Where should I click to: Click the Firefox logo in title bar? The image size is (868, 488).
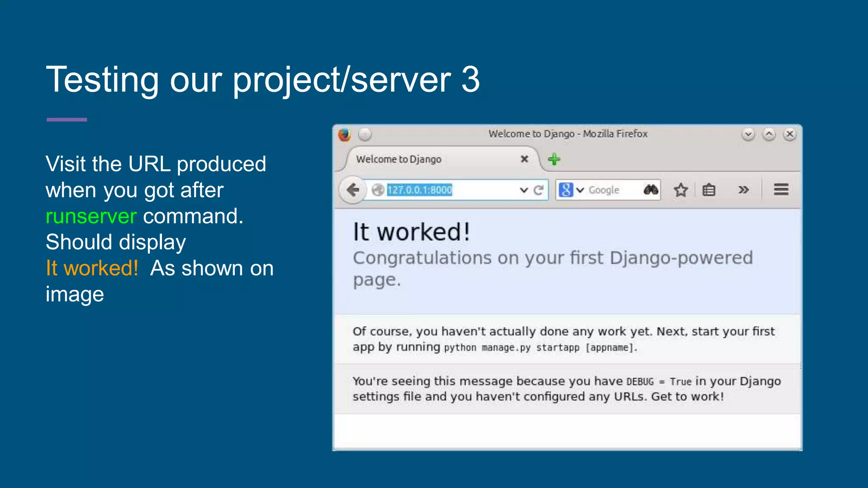coord(345,134)
